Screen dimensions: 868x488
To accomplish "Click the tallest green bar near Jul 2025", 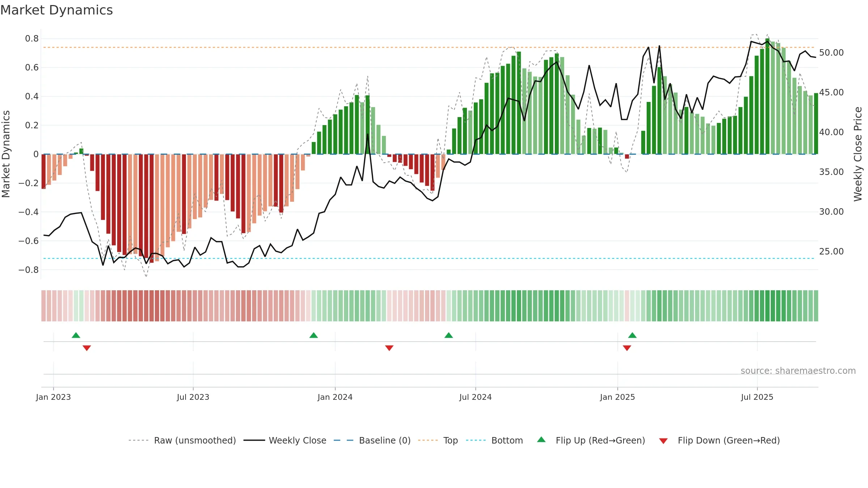I will pyautogui.click(x=767, y=96).
